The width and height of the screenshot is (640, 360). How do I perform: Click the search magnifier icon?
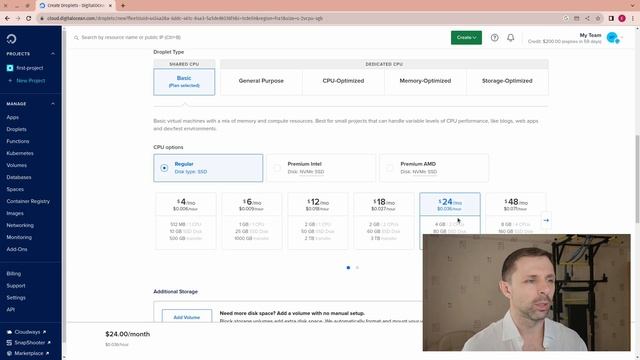(x=76, y=38)
